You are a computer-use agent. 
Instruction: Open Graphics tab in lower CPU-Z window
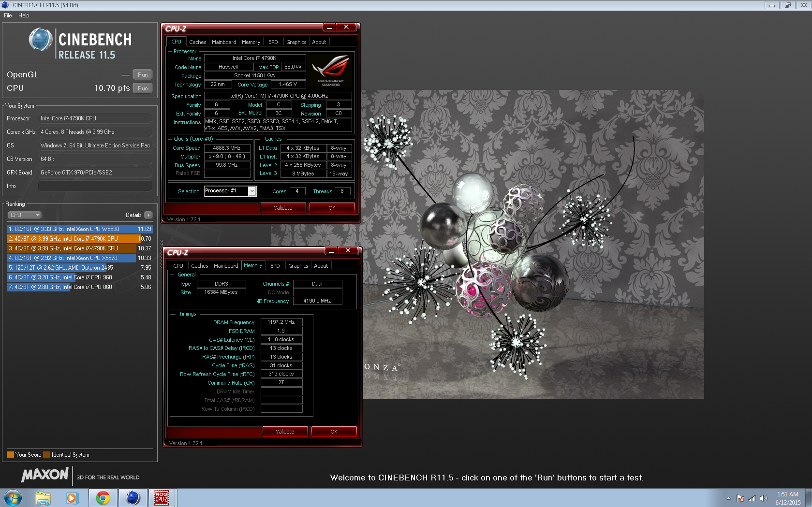(x=298, y=266)
